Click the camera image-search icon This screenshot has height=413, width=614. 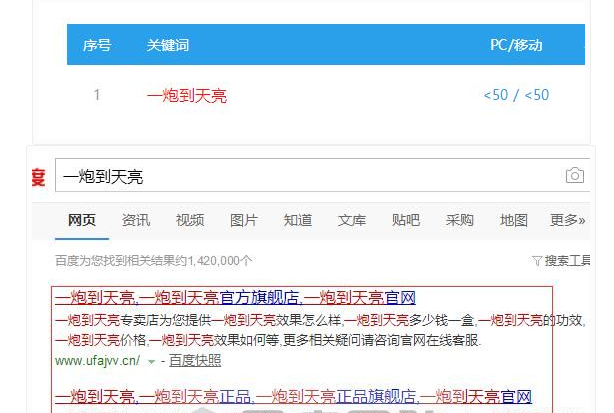tap(574, 175)
